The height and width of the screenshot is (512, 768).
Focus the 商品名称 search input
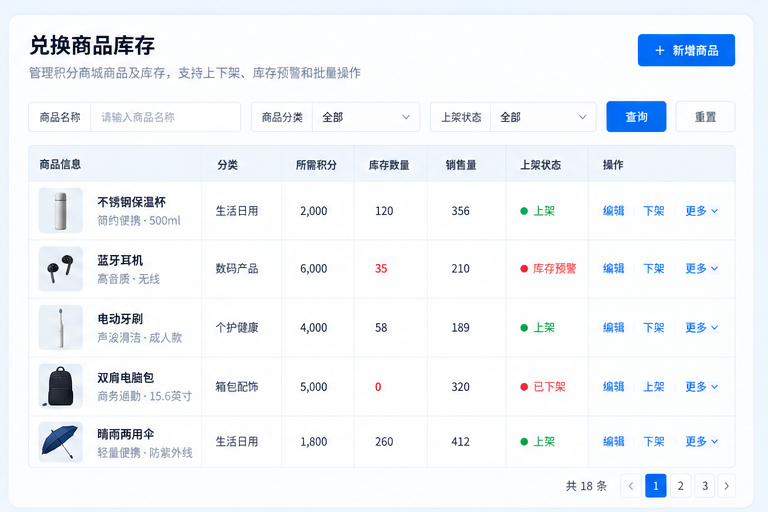[x=166, y=117]
